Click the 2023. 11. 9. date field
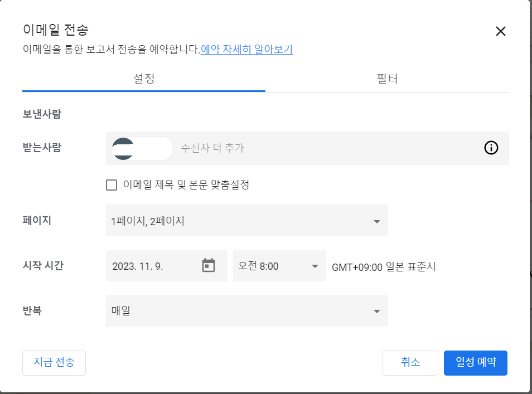 pos(166,266)
